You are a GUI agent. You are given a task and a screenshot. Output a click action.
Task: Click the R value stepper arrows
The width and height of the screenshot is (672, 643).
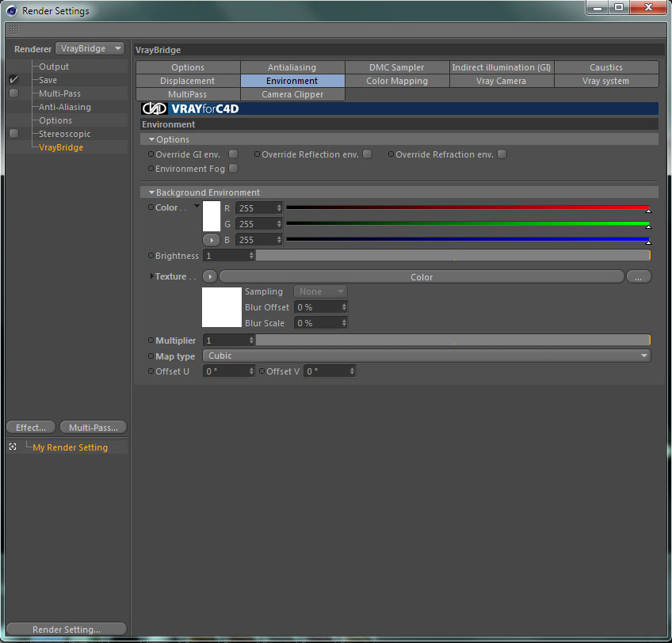point(279,207)
